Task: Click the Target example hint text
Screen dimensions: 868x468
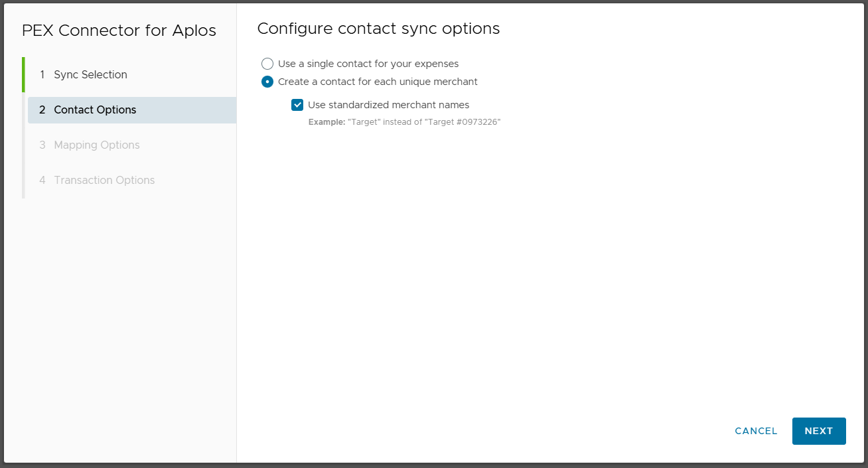Action: click(x=404, y=122)
